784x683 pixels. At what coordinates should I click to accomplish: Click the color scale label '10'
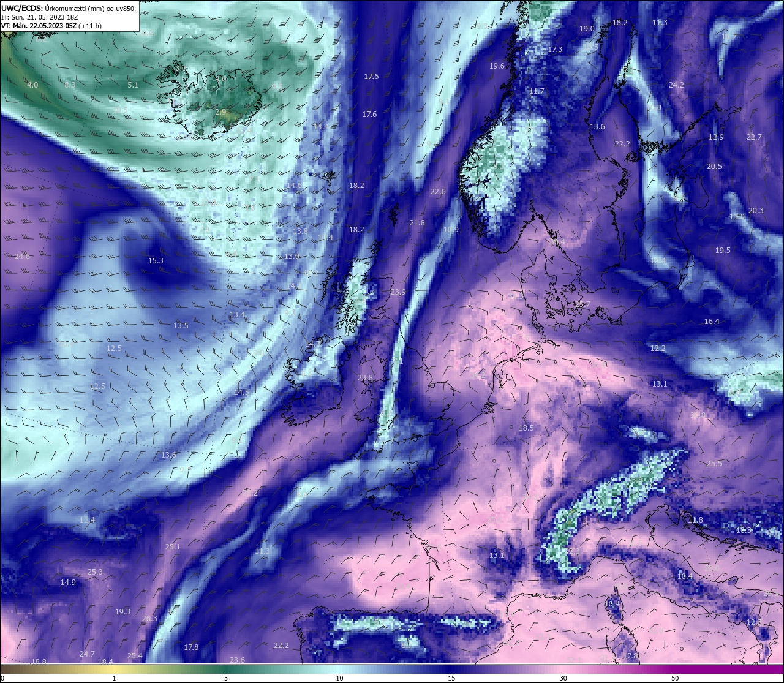click(x=339, y=678)
